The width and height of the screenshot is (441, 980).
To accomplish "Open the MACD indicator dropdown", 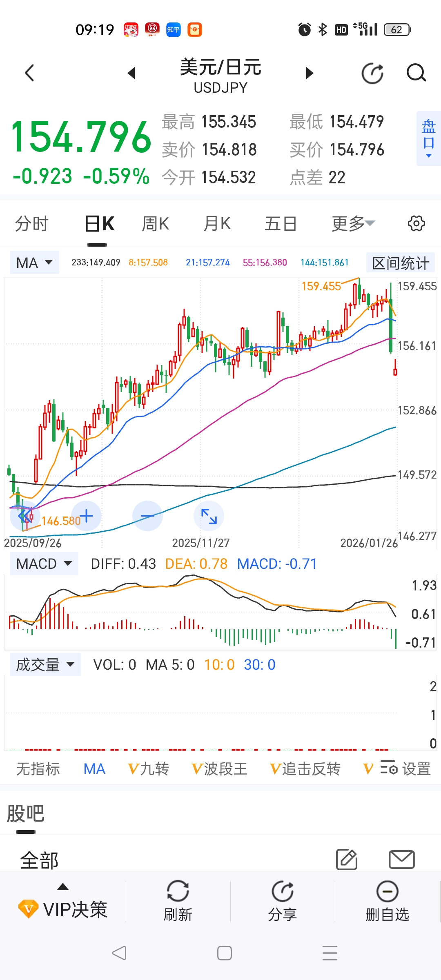I will [44, 564].
